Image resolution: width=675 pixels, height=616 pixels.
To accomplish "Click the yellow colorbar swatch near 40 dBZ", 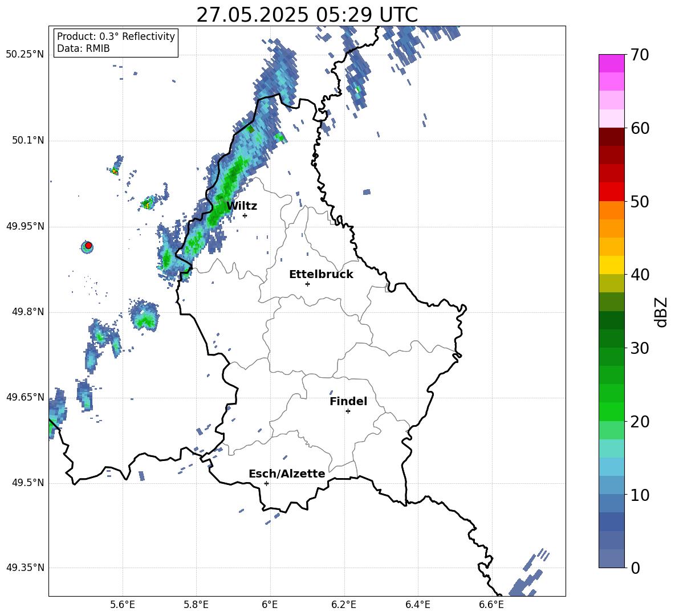I will (611, 265).
